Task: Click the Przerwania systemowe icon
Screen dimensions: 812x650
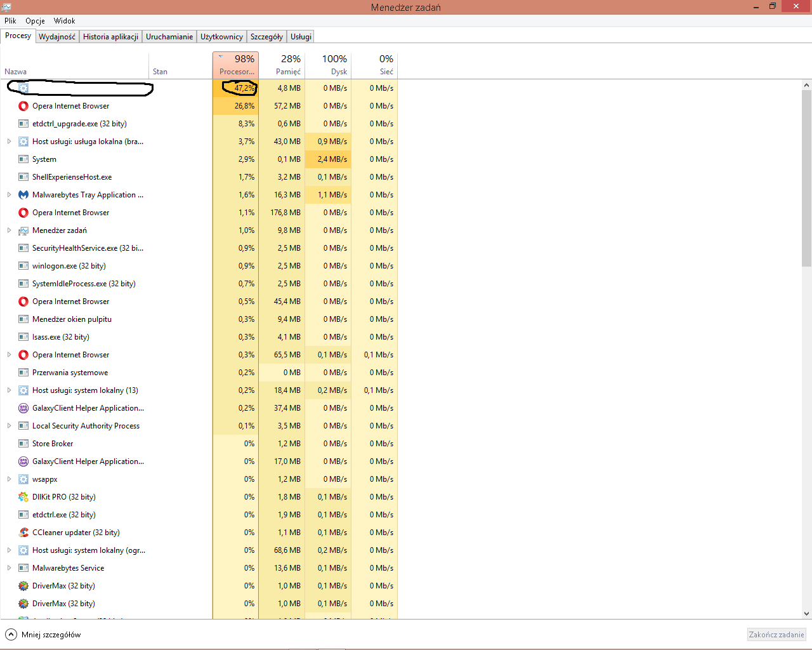Action: point(23,373)
